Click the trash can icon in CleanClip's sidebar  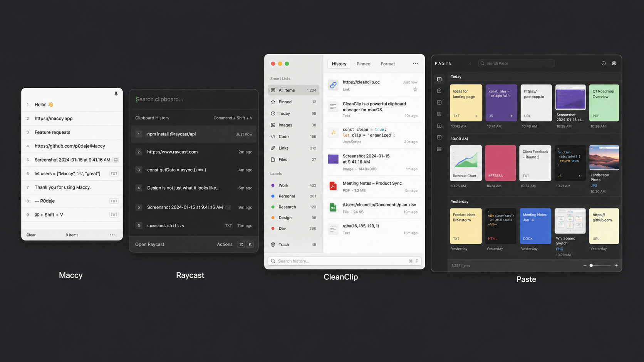tap(273, 244)
